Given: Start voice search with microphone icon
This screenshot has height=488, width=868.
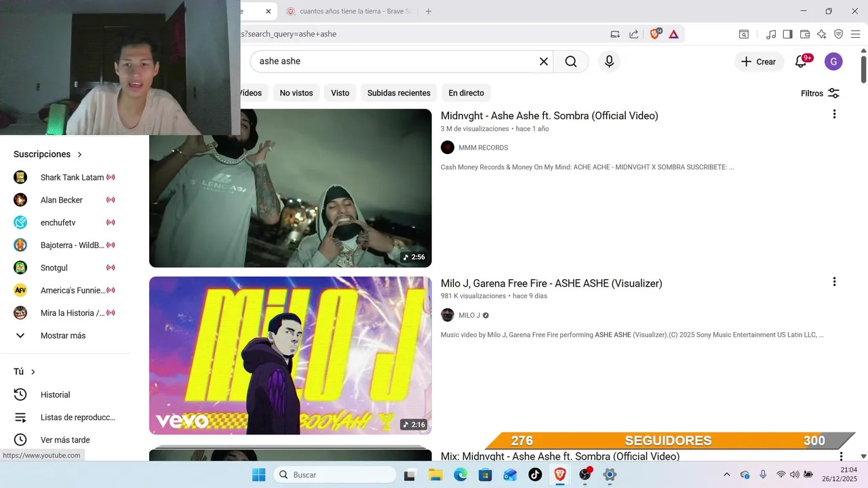Looking at the screenshot, I should pos(609,62).
